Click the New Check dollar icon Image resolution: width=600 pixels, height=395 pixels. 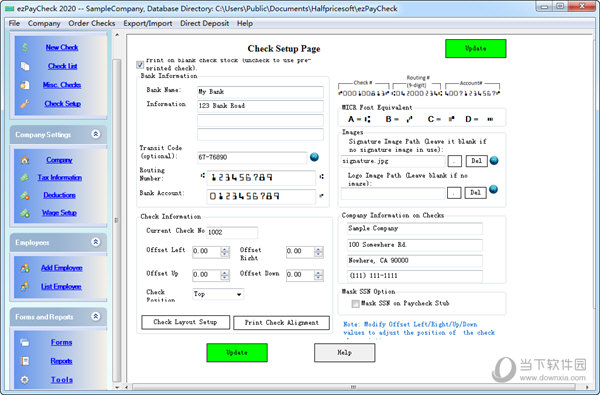[x=25, y=47]
